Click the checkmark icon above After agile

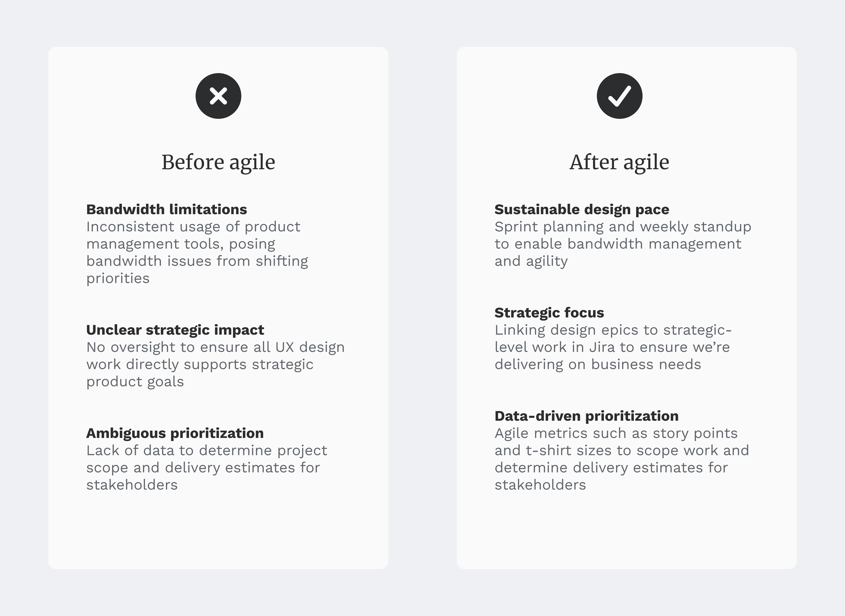(x=619, y=96)
